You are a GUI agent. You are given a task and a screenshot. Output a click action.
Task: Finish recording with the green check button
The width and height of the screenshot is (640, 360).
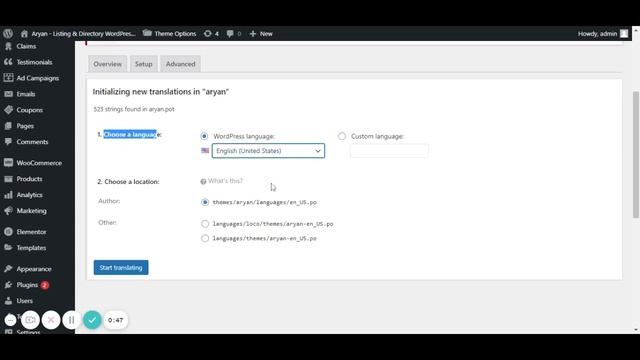coord(92,320)
